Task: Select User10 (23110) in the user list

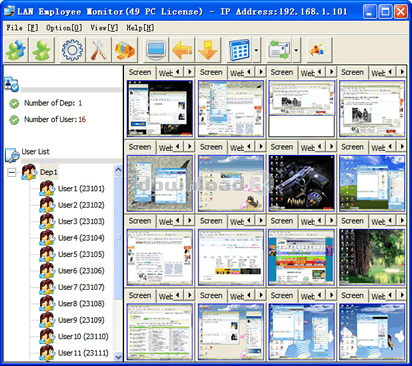Action: pyautogui.click(x=83, y=336)
